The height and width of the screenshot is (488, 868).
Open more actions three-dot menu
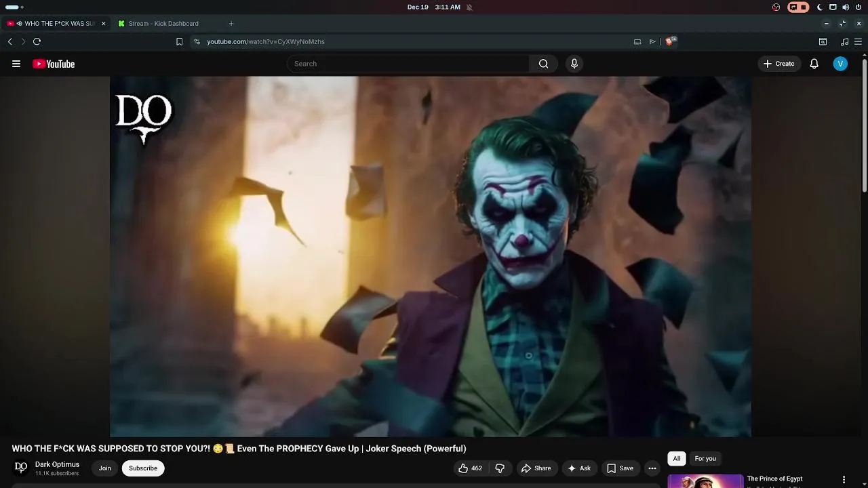pyautogui.click(x=652, y=468)
